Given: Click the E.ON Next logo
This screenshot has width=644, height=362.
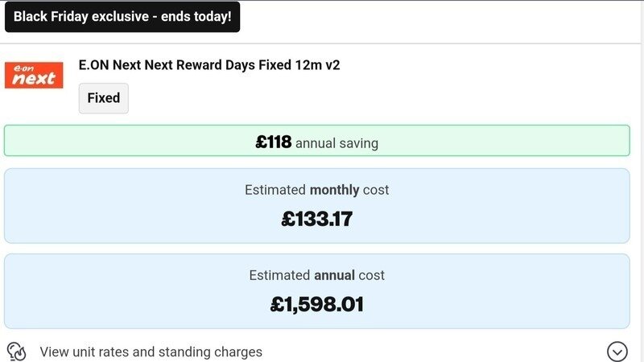Looking at the screenshot, I should coord(34,75).
